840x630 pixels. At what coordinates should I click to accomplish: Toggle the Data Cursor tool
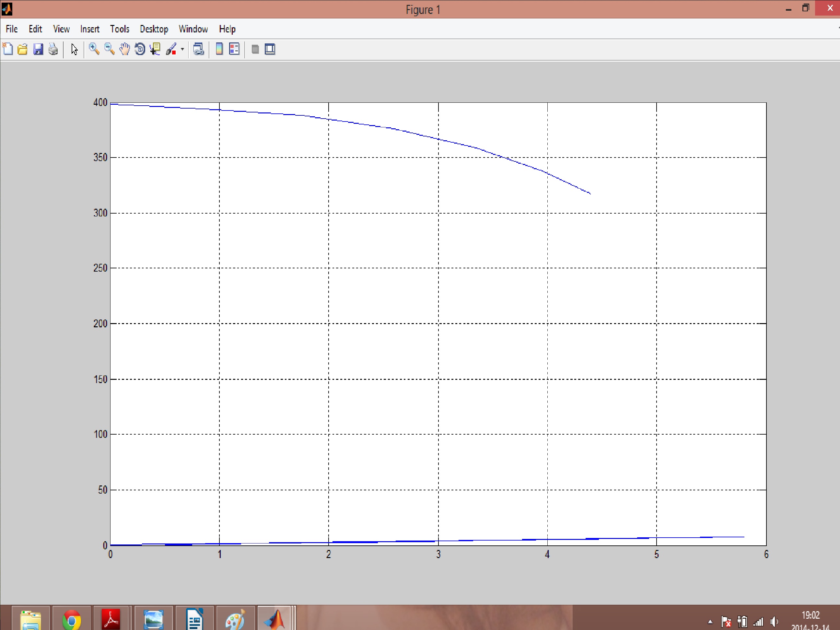(x=155, y=49)
